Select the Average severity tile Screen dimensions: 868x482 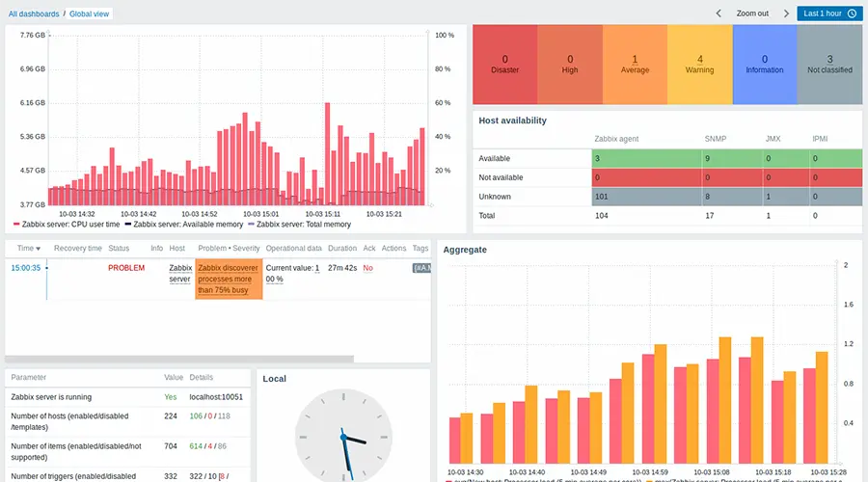tap(635, 65)
